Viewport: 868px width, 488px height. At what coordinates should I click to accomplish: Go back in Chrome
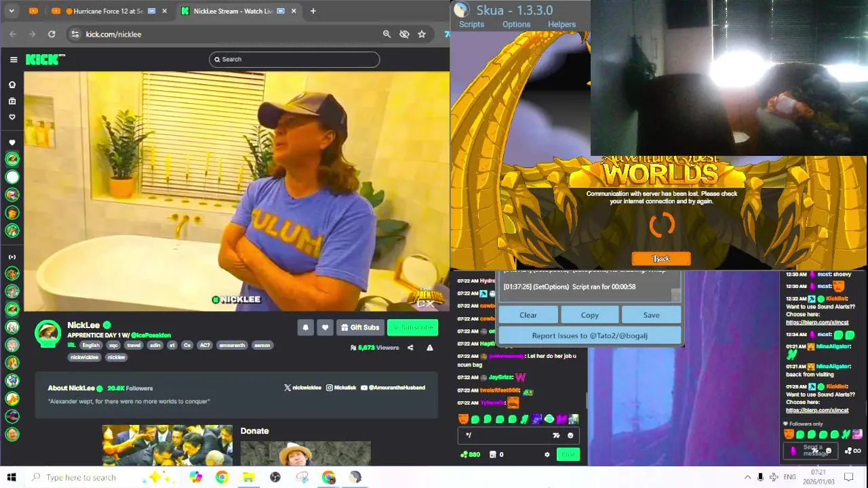pyautogui.click(x=13, y=34)
